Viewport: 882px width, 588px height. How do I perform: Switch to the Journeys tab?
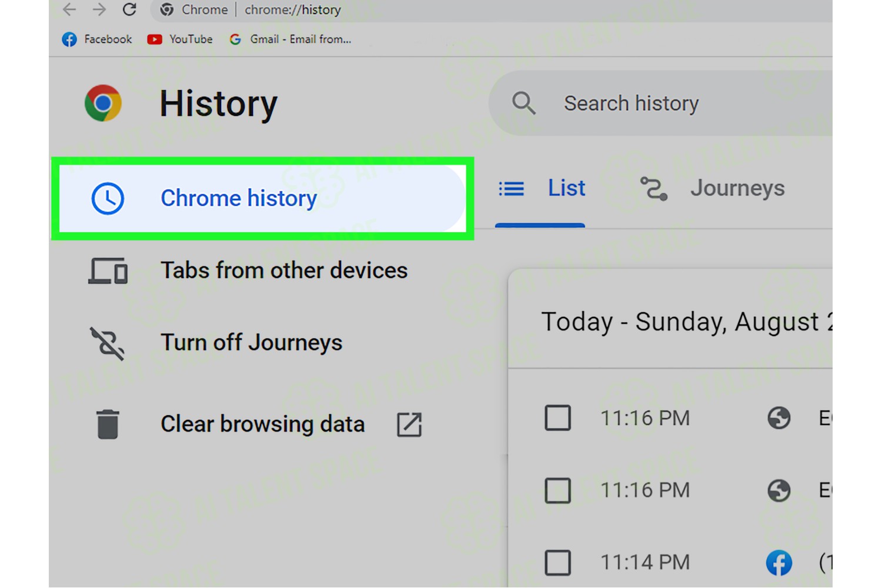(713, 189)
